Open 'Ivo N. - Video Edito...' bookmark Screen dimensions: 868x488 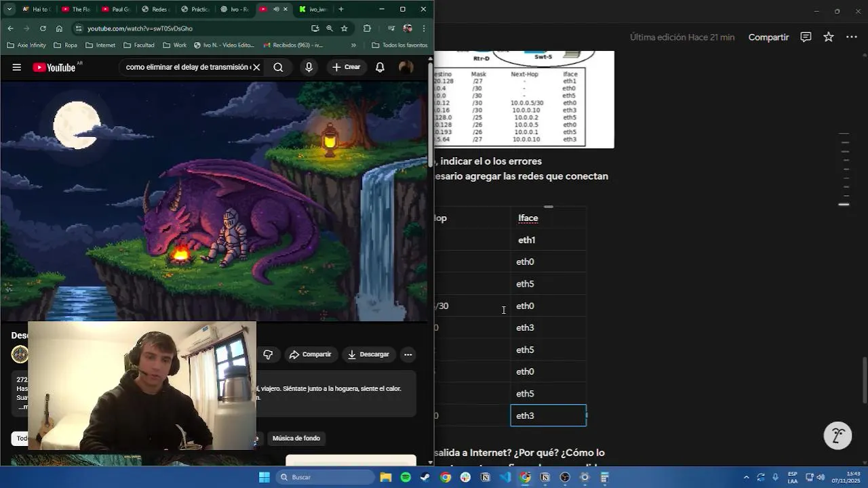[224, 45]
